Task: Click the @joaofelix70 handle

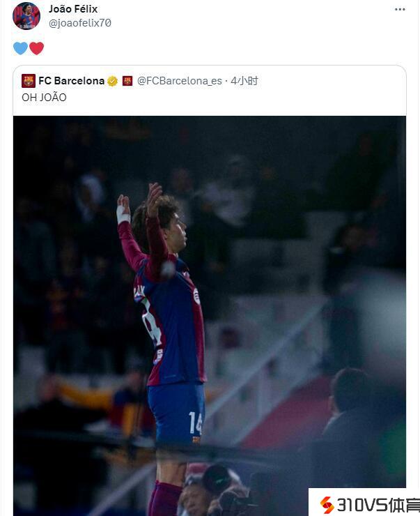Action: point(80,23)
